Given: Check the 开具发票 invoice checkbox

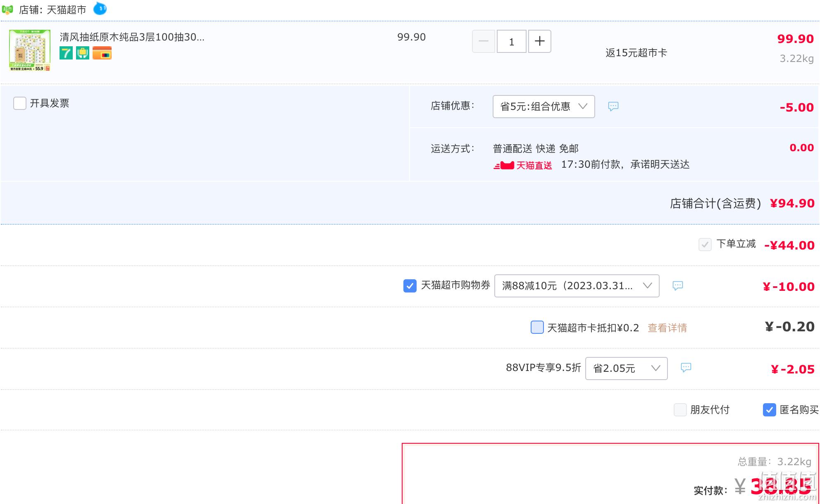Looking at the screenshot, I should click(x=20, y=103).
